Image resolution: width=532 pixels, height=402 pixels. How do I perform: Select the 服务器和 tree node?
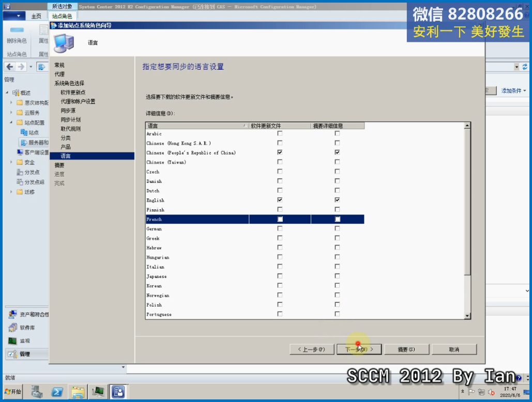coord(35,143)
